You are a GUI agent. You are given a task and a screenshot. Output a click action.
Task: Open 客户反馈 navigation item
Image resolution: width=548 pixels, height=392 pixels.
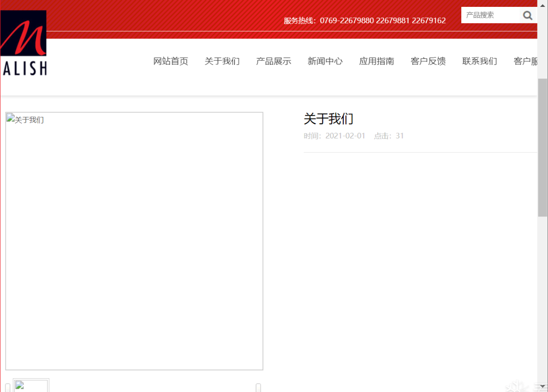[x=428, y=61]
